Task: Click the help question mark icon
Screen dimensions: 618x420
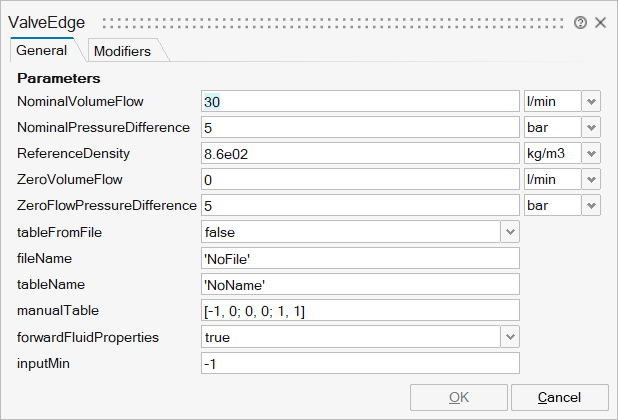Action: (581, 22)
